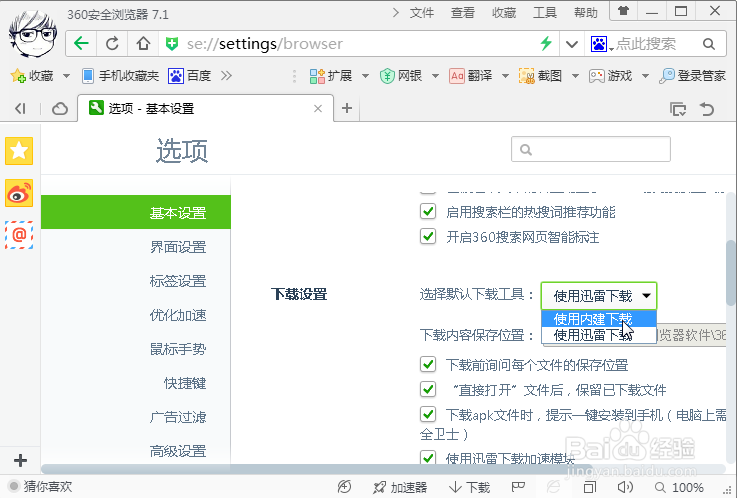
Task: Choose 使用内建下载 from dropdown list
Action: coord(599,319)
